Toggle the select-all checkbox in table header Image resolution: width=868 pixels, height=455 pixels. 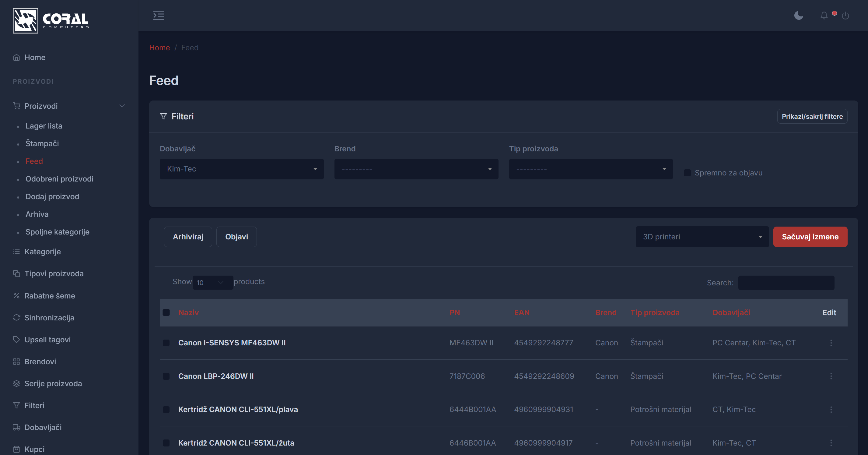[166, 313]
